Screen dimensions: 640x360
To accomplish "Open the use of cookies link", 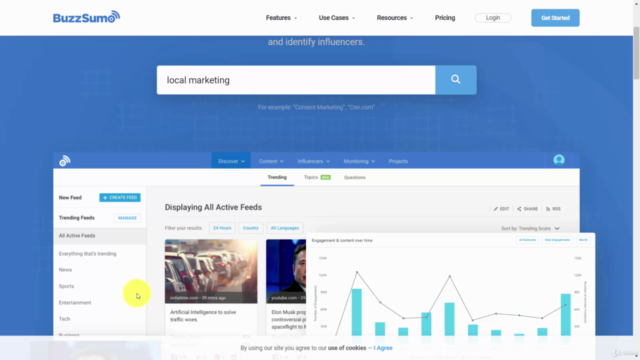I will point(347,348).
